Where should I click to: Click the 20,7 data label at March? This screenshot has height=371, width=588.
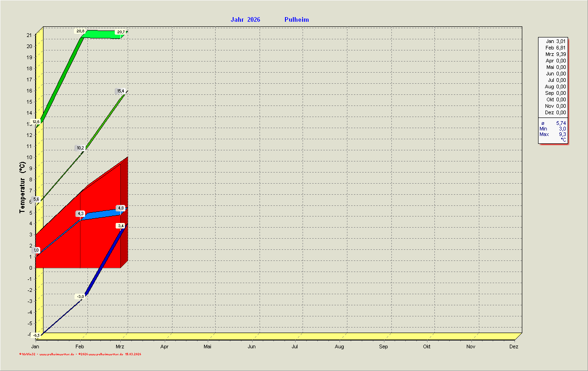click(x=121, y=32)
